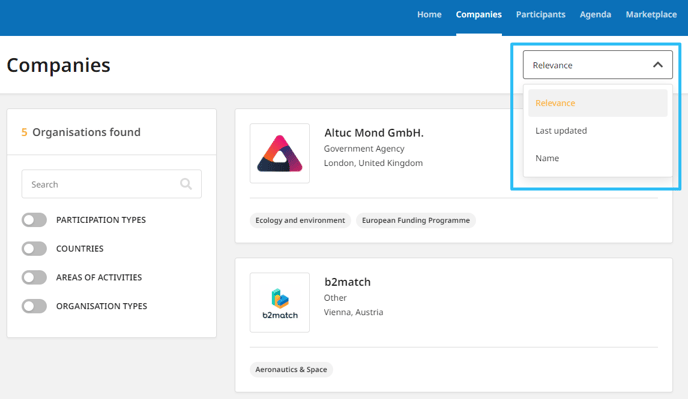The width and height of the screenshot is (688, 399).
Task: Go to the Home tab
Action: point(429,14)
